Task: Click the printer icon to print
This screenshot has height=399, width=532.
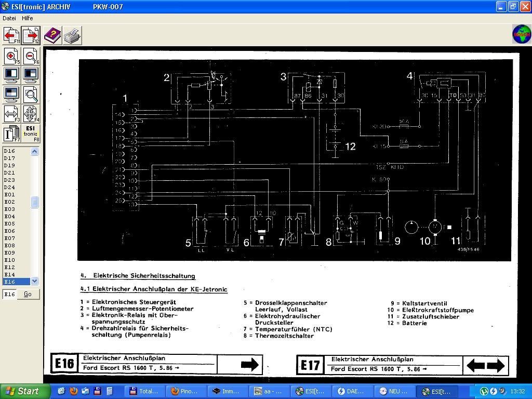Action: coord(72,35)
